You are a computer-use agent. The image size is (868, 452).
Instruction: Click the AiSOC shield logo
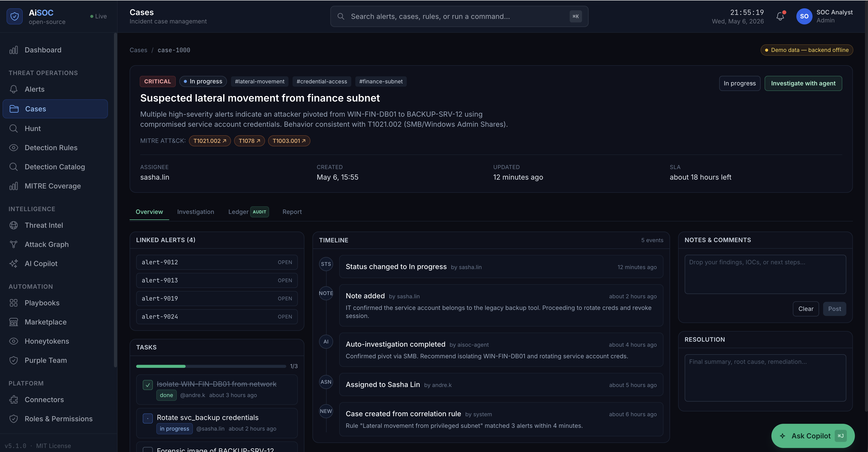pyautogui.click(x=14, y=16)
